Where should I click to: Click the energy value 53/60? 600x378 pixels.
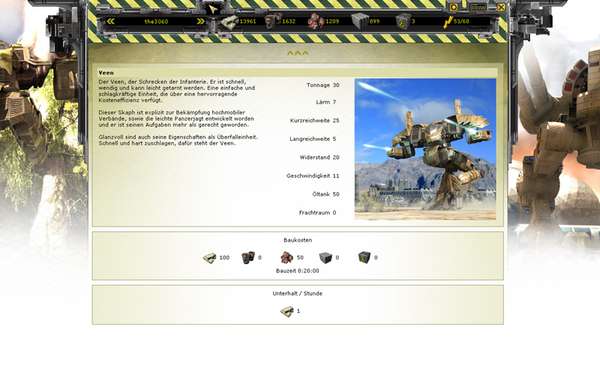461,21
